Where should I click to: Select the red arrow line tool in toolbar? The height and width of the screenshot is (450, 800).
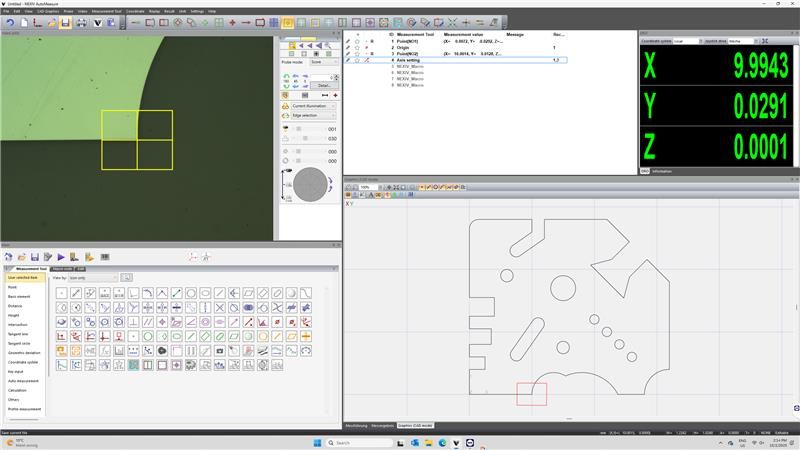tap(246, 22)
